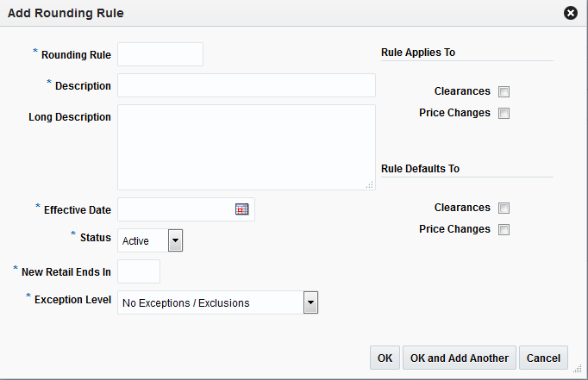Select the New Retail Ends In field

(x=139, y=271)
